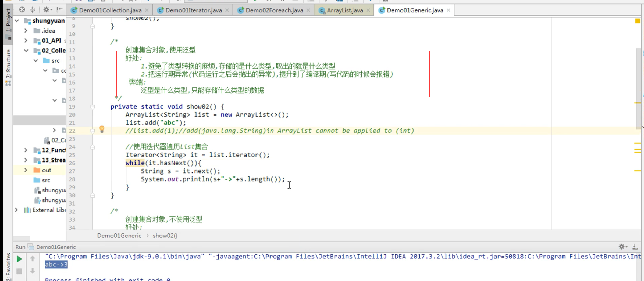Rerun Demo01Generic with the green play button
The image size is (644, 281).
click(x=19, y=259)
